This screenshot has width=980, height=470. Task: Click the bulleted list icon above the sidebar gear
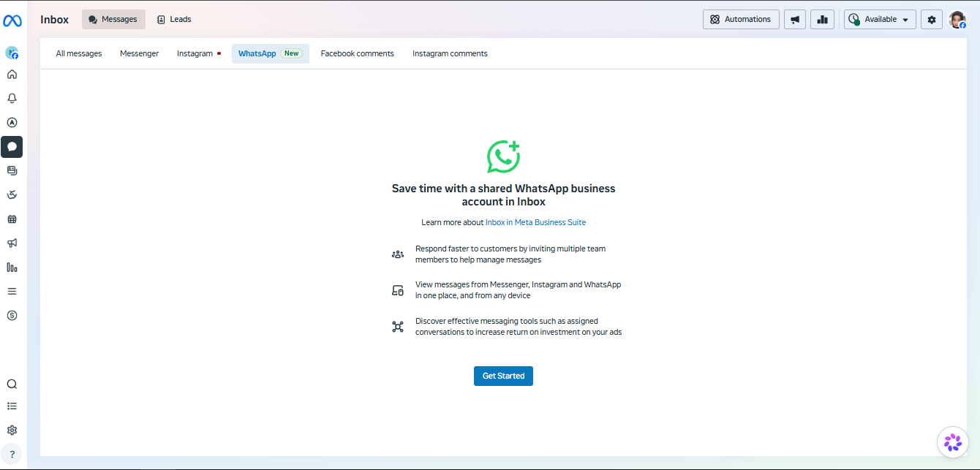12,406
